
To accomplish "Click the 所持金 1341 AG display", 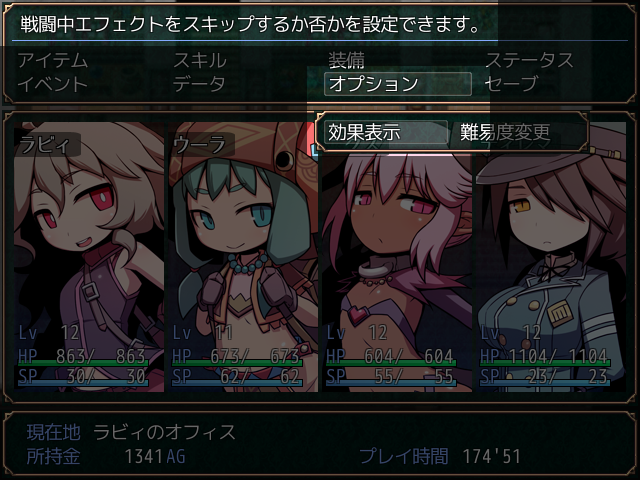I will tap(106, 456).
